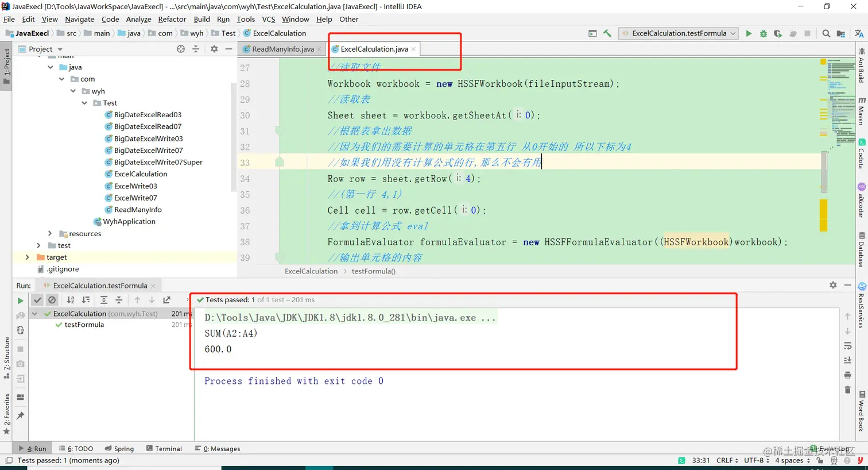
Task: Click the yellow warning stripe marker near line 36
Action: tap(823, 215)
